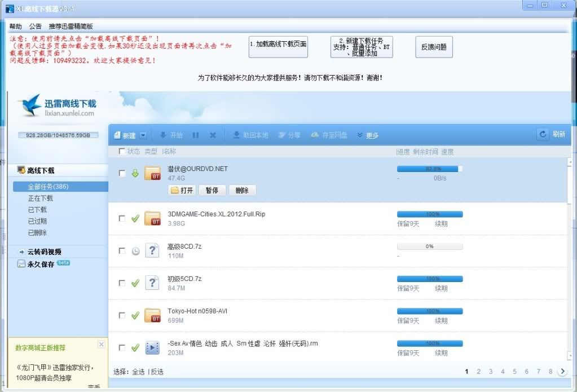Click 续期 renew for 3DMGAME-Cities.XL.2012
The height and width of the screenshot is (392, 577).
tap(441, 224)
